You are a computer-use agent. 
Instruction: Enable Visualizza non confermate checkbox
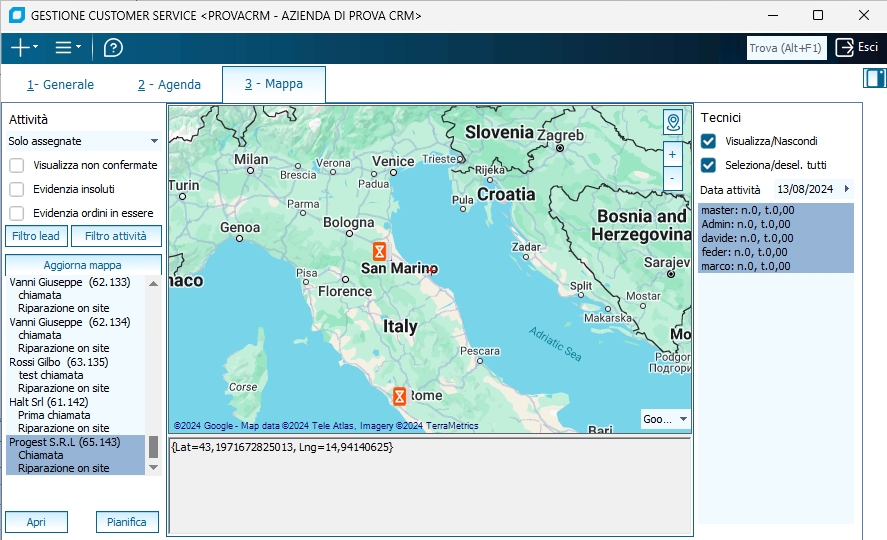click(x=17, y=165)
